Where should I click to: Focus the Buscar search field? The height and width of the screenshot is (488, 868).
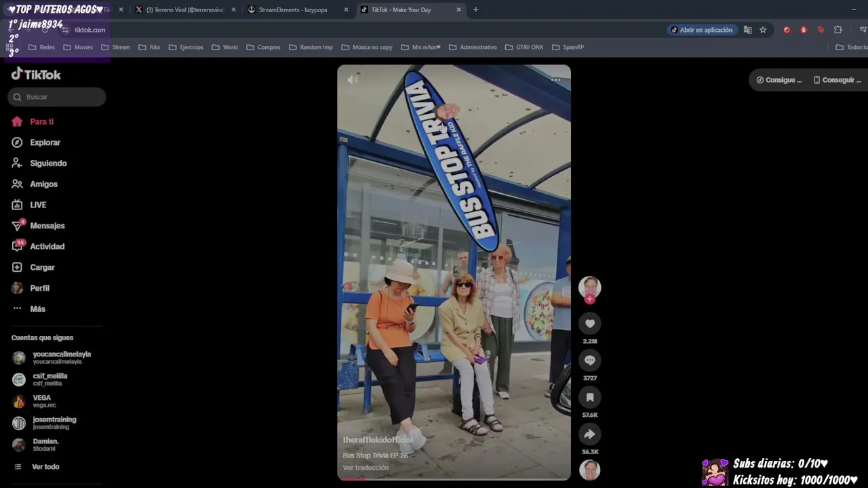(57, 97)
